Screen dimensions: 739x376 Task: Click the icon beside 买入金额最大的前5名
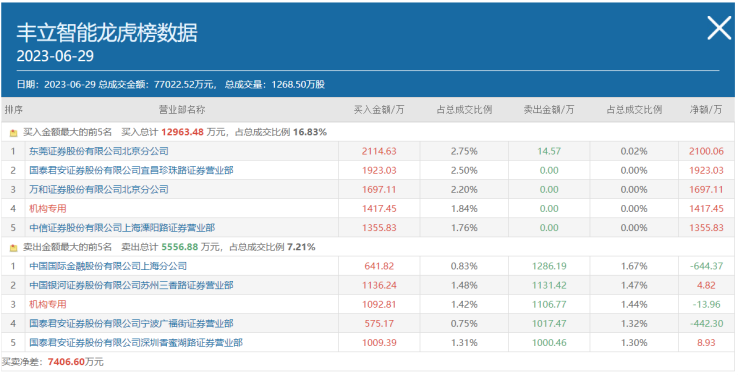14,133
